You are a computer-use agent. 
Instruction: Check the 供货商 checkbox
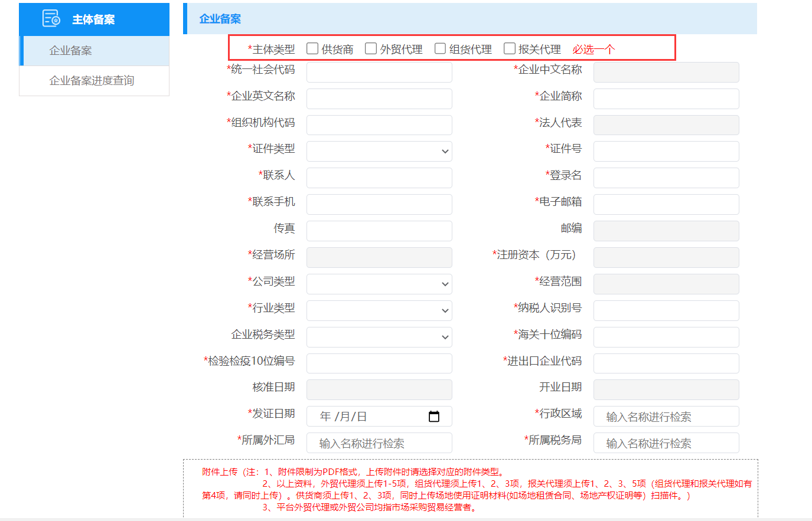point(312,48)
